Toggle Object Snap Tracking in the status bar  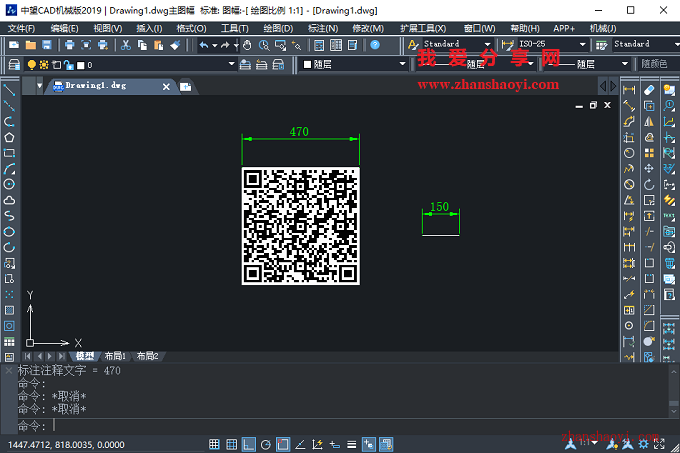point(300,444)
